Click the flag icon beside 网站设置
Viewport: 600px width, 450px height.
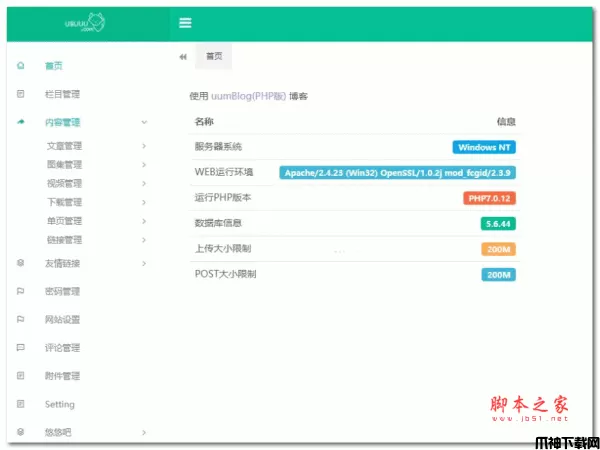21,320
